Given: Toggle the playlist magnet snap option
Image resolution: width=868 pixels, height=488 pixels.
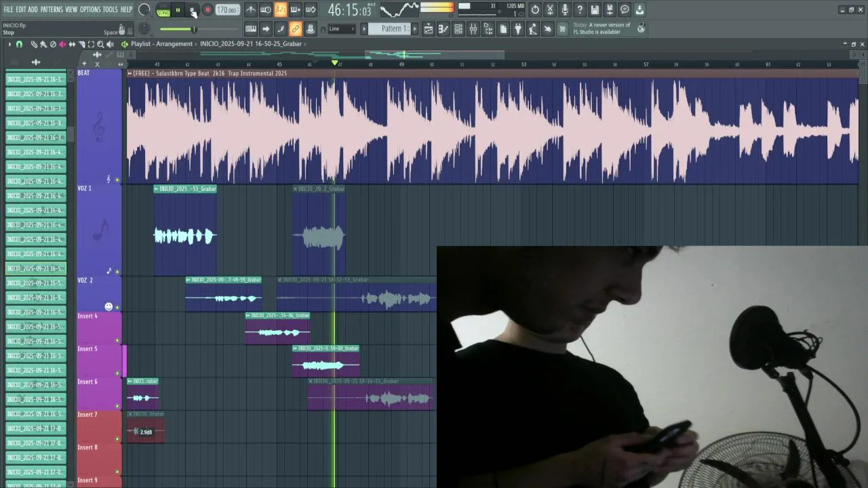Looking at the screenshot, I should (19, 44).
